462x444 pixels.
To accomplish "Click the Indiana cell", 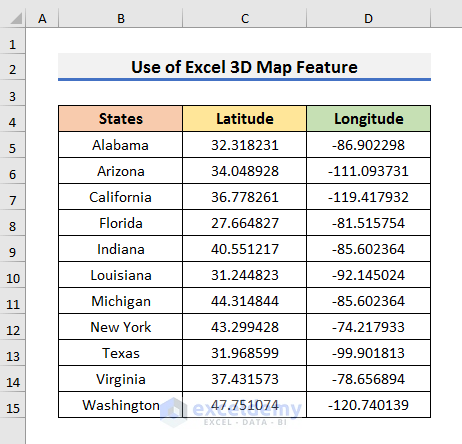I will (x=121, y=249).
